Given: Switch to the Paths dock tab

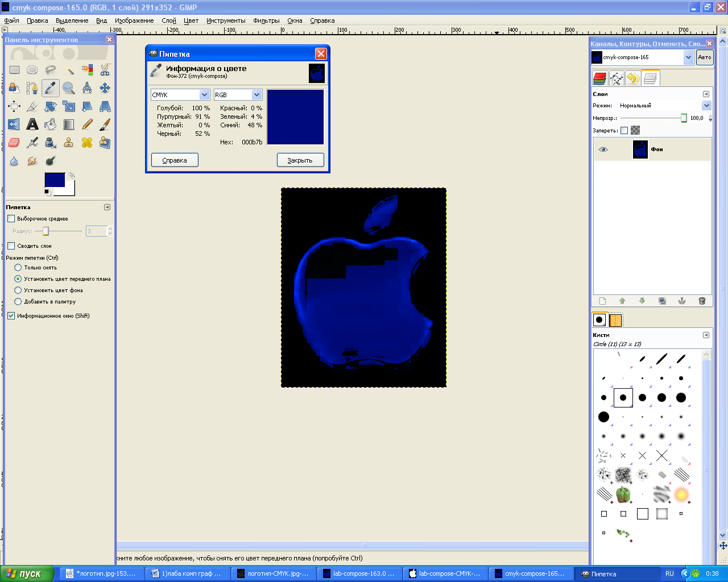Looking at the screenshot, I should 617,78.
